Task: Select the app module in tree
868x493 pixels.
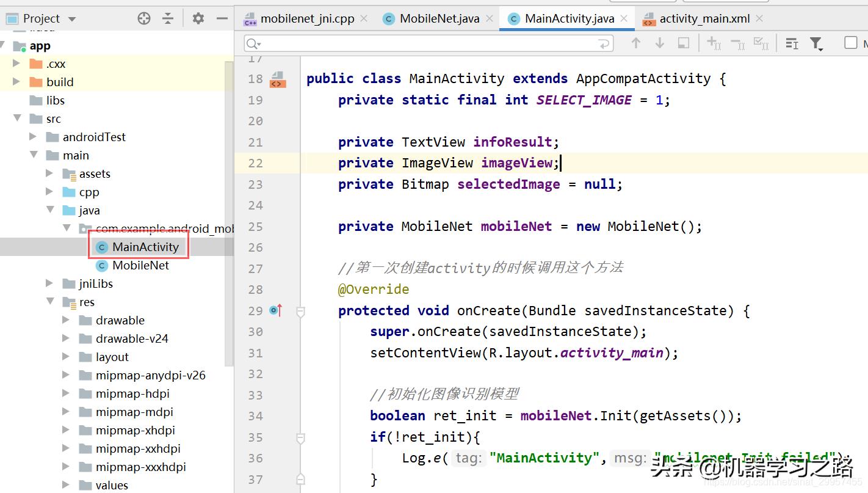Action: point(40,46)
